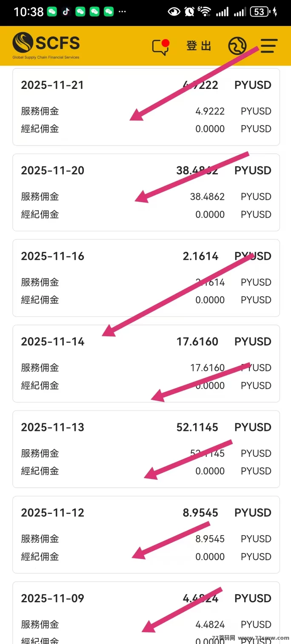291x644 pixels.
Task: Tap the WiFi signal icon
Action: [x=205, y=11]
